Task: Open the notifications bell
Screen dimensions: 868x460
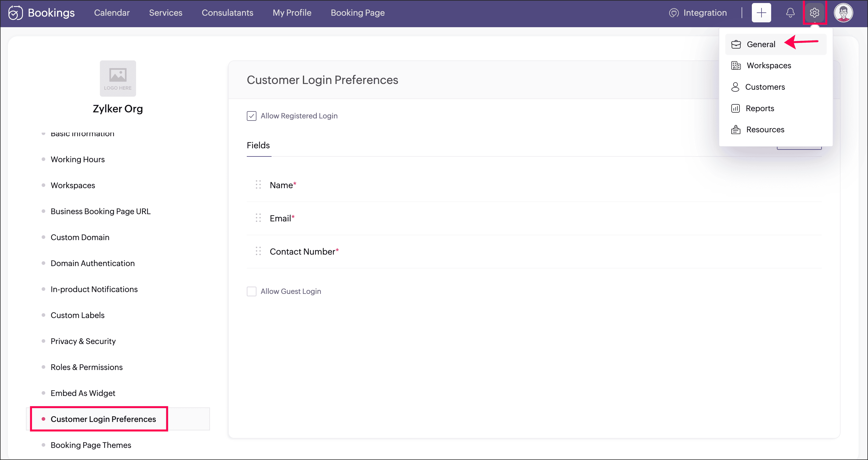Action: click(790, 13)
